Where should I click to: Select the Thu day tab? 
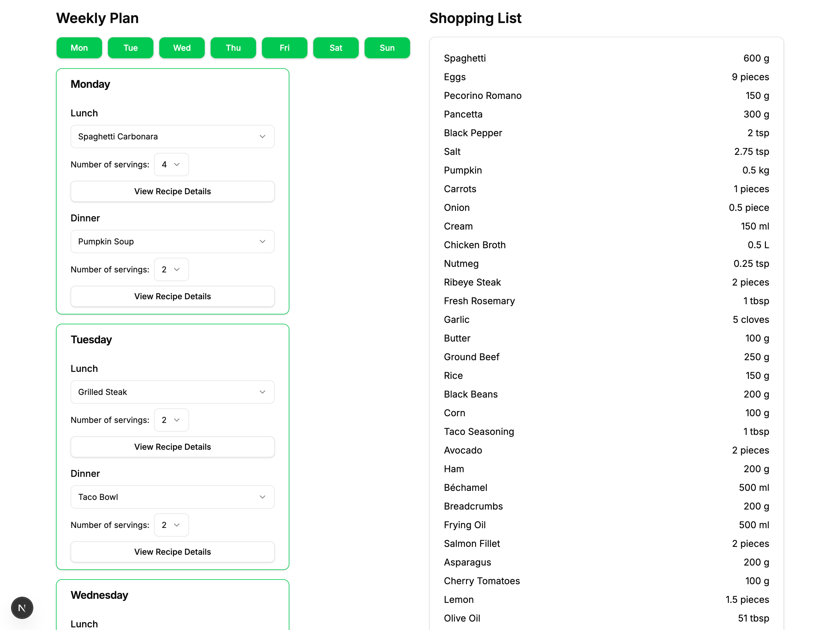(x=233, y=48)
